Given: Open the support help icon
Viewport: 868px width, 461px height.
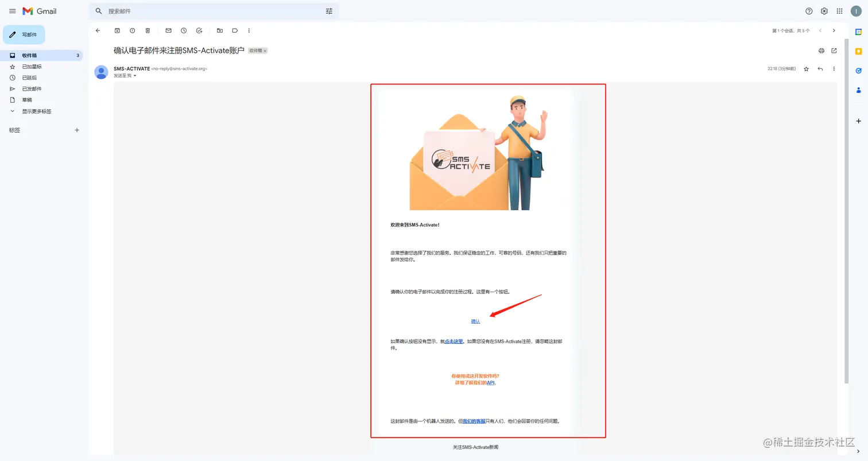Looking at the screenshot, I should [x=809, y=11].
